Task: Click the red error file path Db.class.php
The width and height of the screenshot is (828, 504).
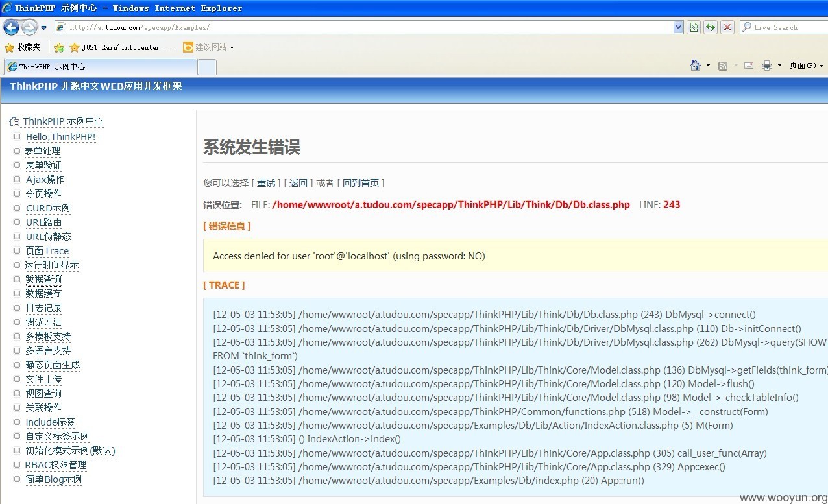Action: 451,205
